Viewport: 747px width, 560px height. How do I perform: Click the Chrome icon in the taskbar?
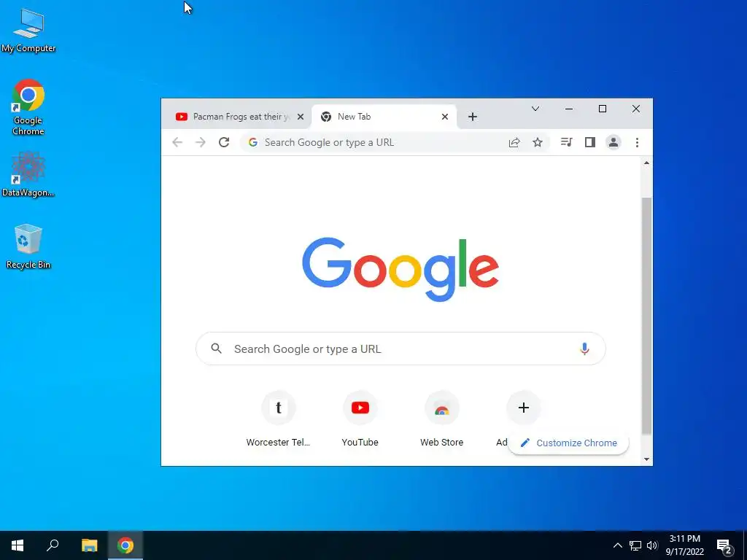click(x=125, y=545)
